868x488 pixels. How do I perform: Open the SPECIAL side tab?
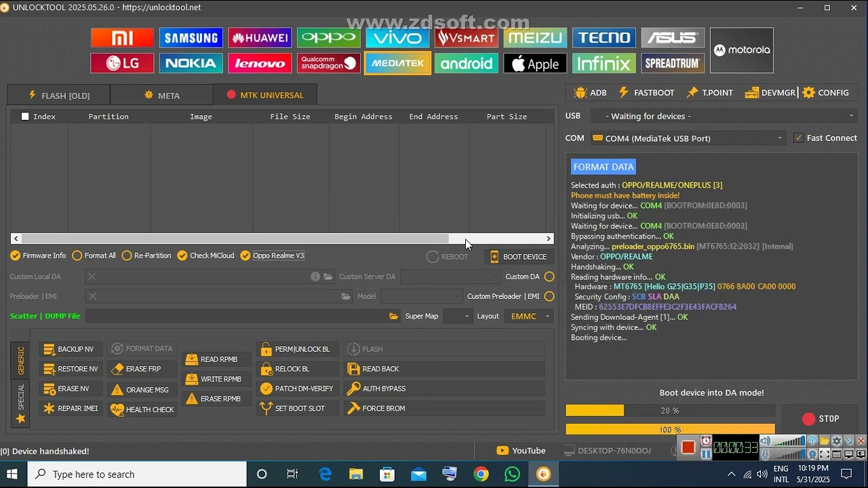(20, 403)
